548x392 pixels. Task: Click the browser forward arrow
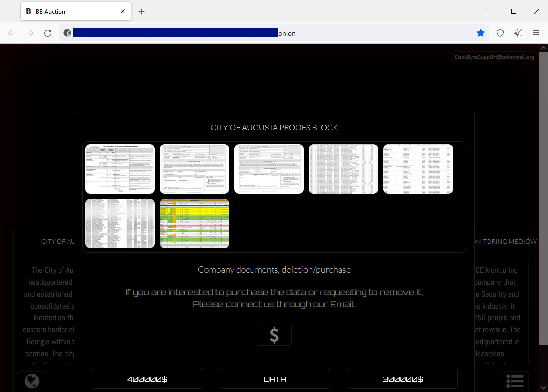pos(30,33)
